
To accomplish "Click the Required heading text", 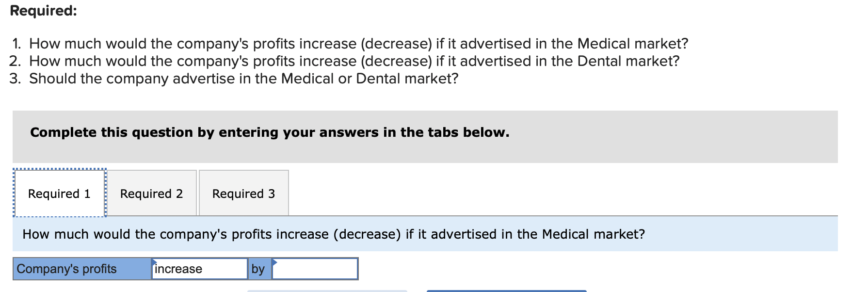I will [40, 11].
